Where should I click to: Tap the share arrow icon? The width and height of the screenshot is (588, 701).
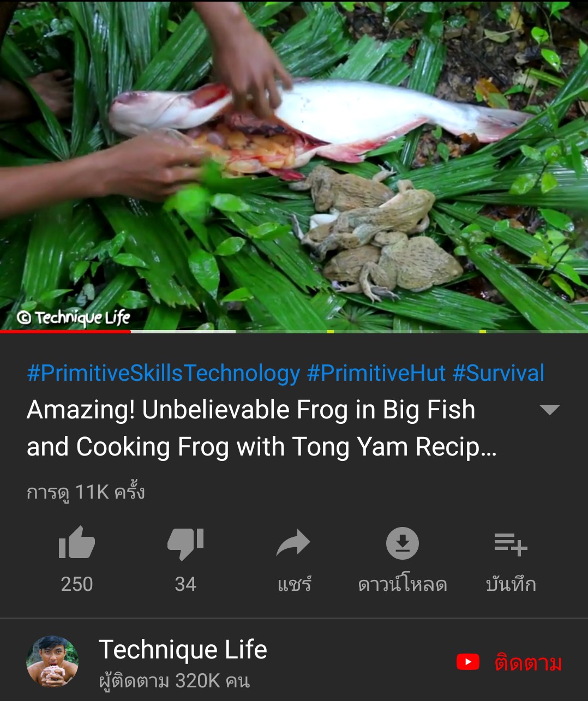[x=293, y=543]
